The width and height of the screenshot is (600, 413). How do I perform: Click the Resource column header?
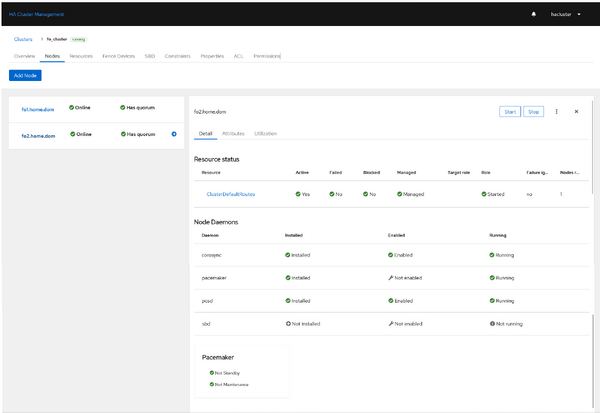tap(211, 173)
